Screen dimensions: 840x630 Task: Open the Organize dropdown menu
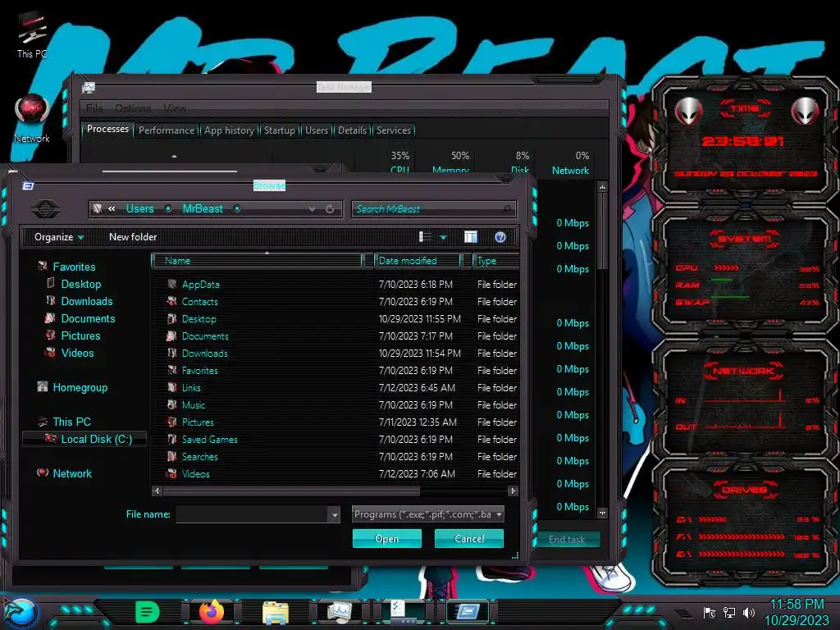(59, 237)
